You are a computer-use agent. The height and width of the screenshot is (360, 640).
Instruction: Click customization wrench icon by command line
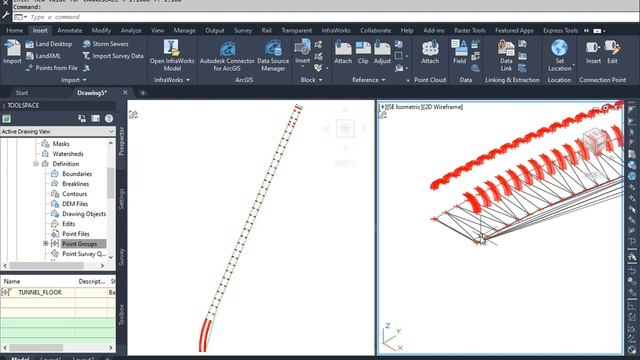[x=5, y=16]
